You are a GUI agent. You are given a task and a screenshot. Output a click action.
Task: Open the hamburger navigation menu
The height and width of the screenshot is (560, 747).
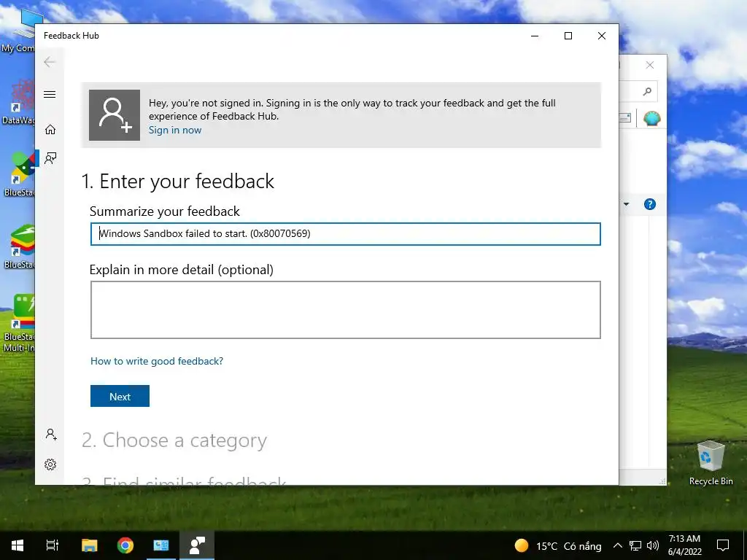[50, 94]
